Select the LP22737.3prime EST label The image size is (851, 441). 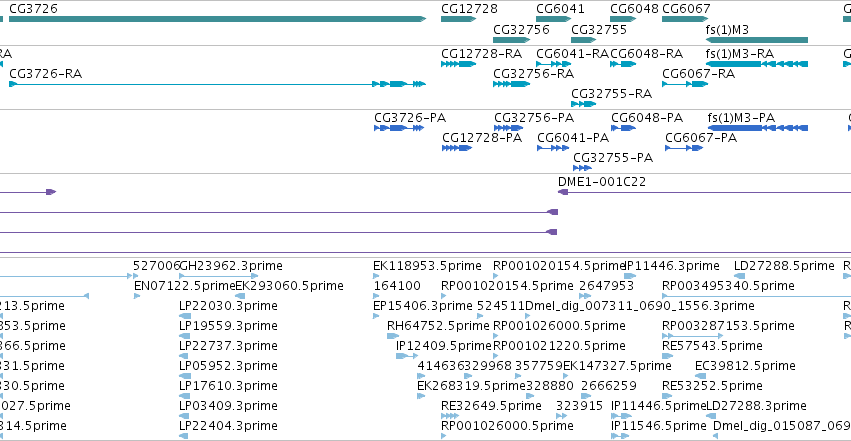click(x=228, y=346)
